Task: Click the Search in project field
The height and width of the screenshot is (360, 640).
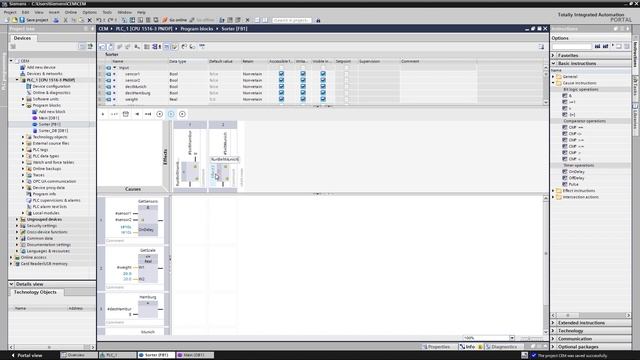Action: pos(292,20)
